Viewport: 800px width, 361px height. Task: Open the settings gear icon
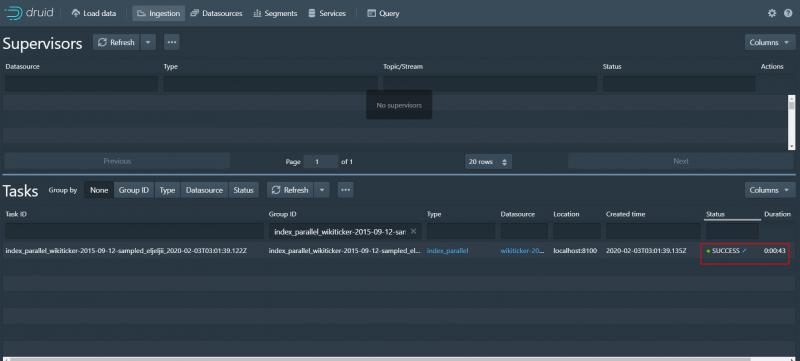pos(772,14)
